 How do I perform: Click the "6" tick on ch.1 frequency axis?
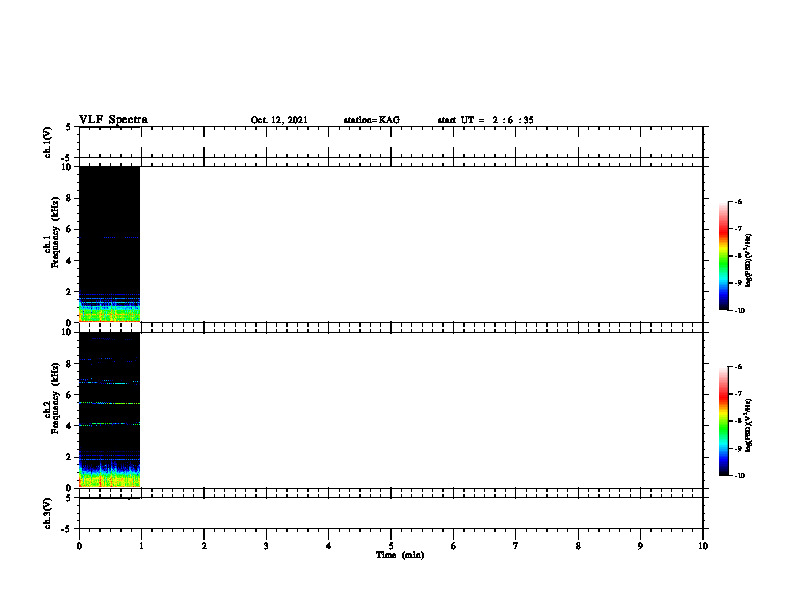(x=69, y=229)
